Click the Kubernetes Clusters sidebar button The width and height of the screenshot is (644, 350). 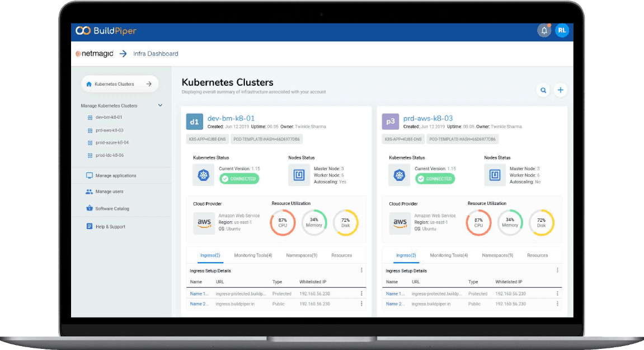[x=120, y=84]
